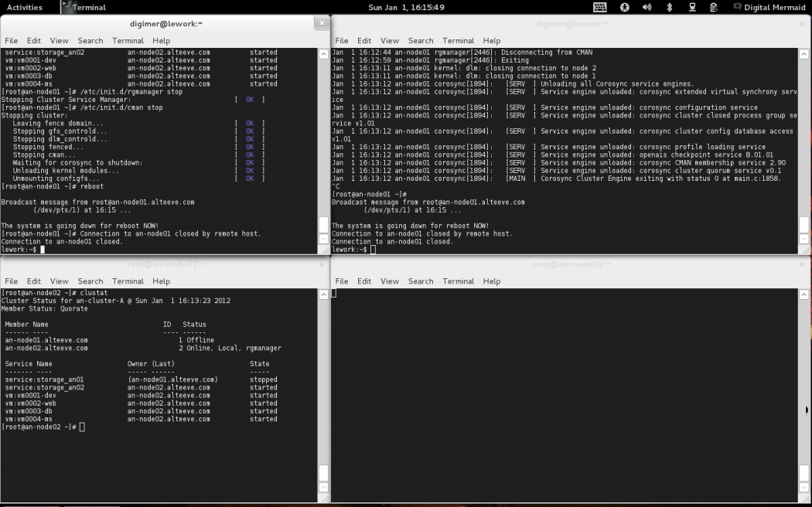Viewport: 812px width, 507px height.
Task: Click the Terminal app icon in top bar
Action: tap(67, 7)
